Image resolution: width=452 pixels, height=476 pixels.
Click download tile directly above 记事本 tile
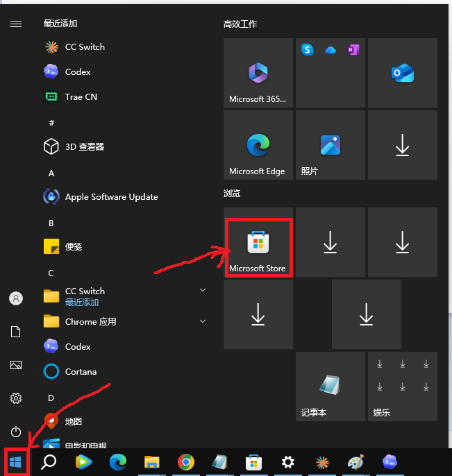(367, 314)
